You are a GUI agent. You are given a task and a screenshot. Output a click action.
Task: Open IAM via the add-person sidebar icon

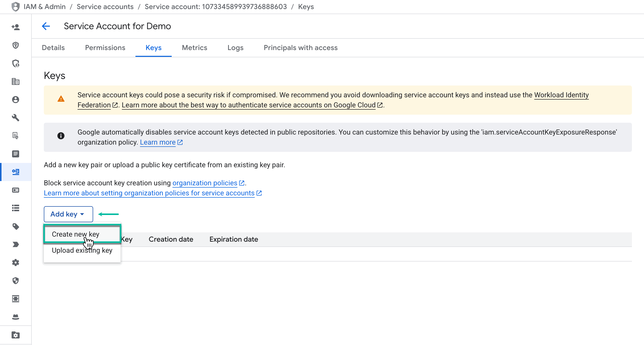point(16,28)
